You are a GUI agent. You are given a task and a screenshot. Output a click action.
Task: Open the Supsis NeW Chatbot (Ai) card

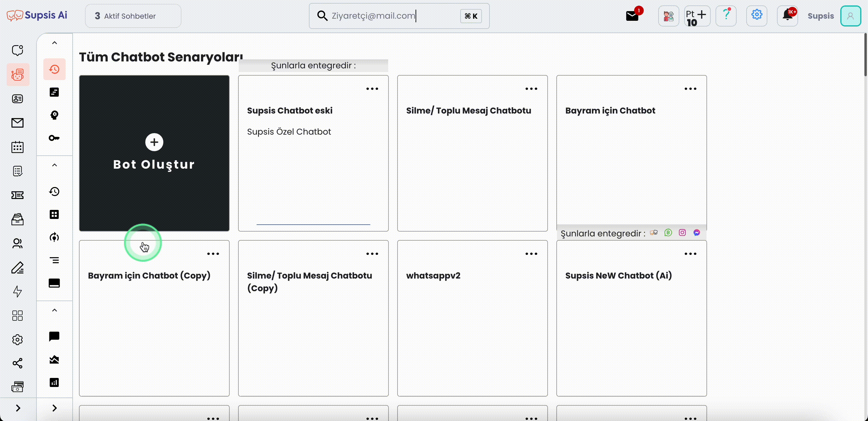point(631,318)
